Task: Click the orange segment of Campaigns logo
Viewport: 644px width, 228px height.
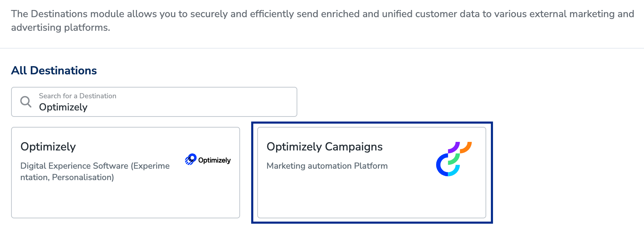Action: (x=466, y=147)
